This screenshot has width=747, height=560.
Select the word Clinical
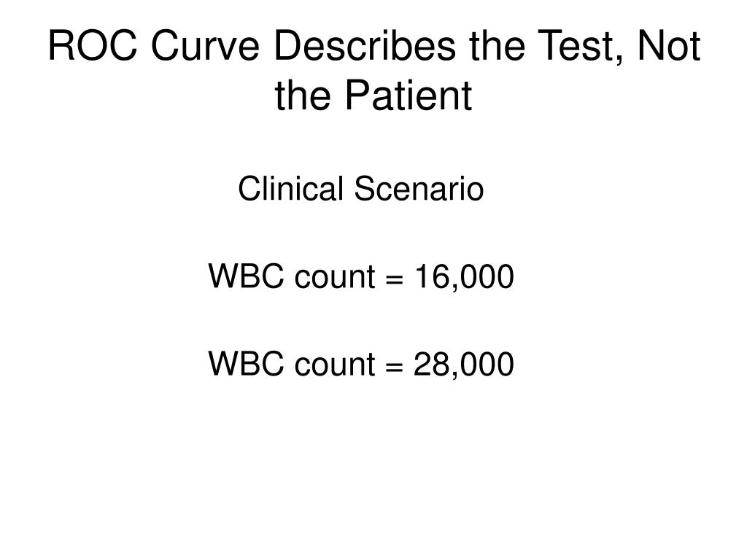290,189
